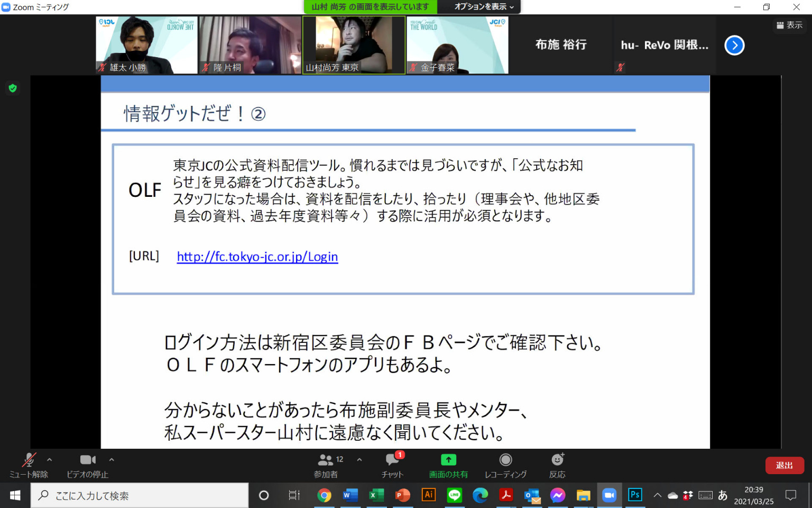
Task: Click the Windows search box
Action: pyautogui.click(x=140, y=495)
